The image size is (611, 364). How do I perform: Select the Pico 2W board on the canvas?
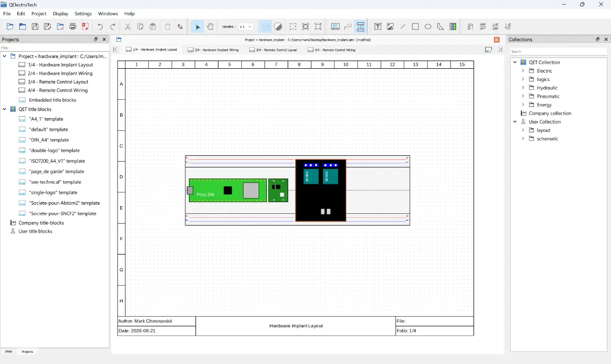(228, 190)
